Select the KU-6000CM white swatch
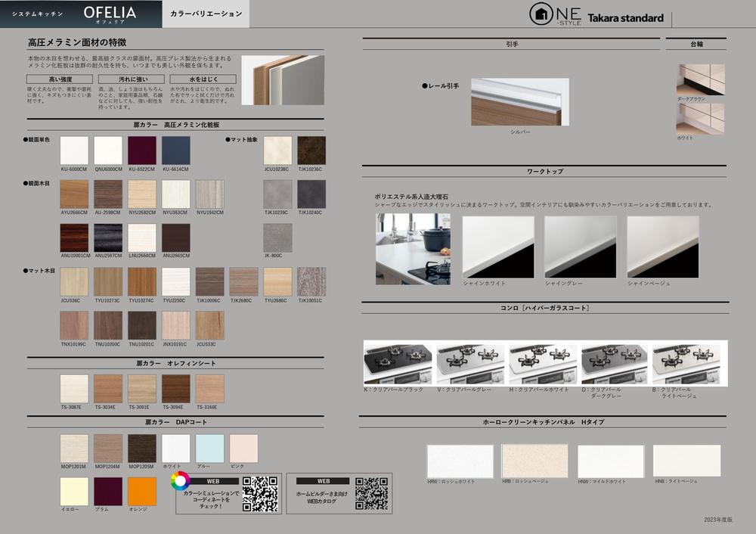This screenshot has height=534, width=756. (74, 151)
